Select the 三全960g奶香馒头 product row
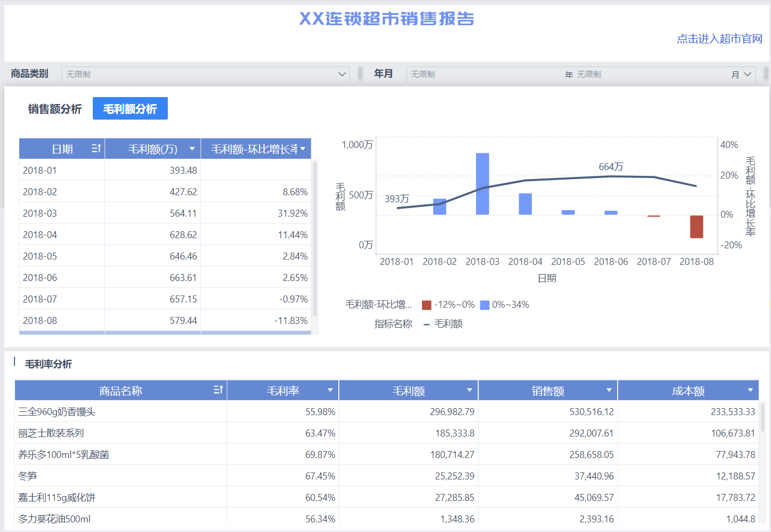The image size is (771, 532). (x=387, y=411)
